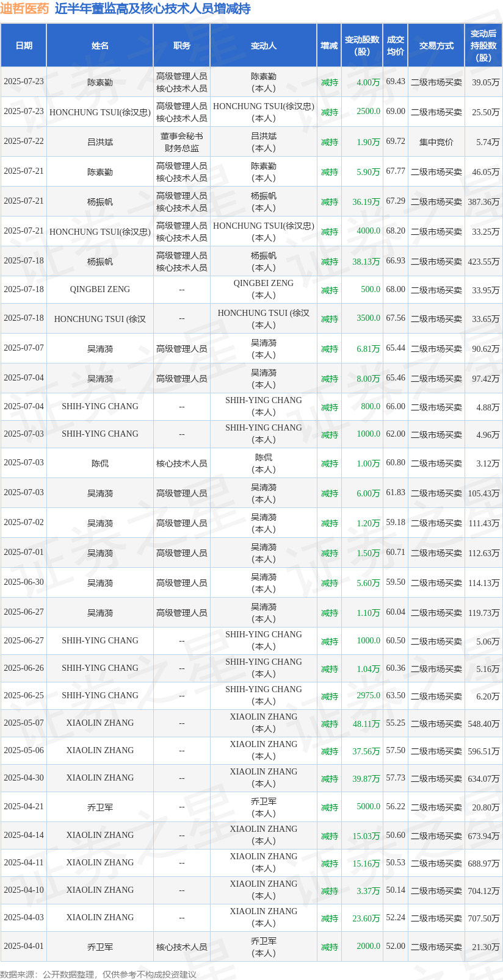Screen dimensions: 503x980
Task: Click the share change value 36.19万
Action: [x=366, y=202]
